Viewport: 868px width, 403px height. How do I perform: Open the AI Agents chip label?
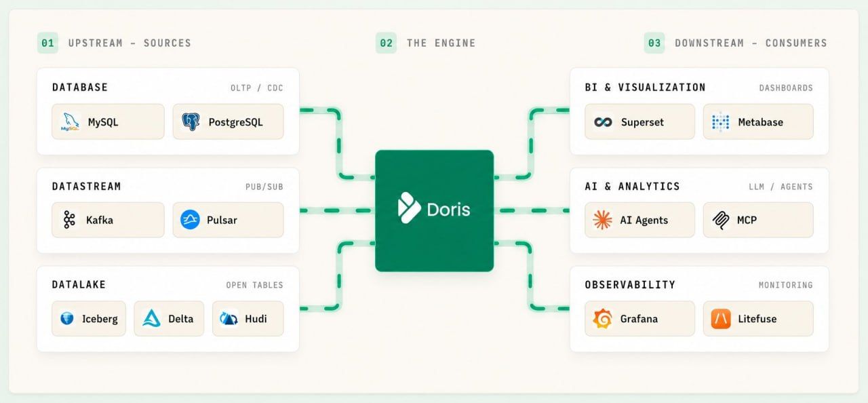[x=644, y=220]
